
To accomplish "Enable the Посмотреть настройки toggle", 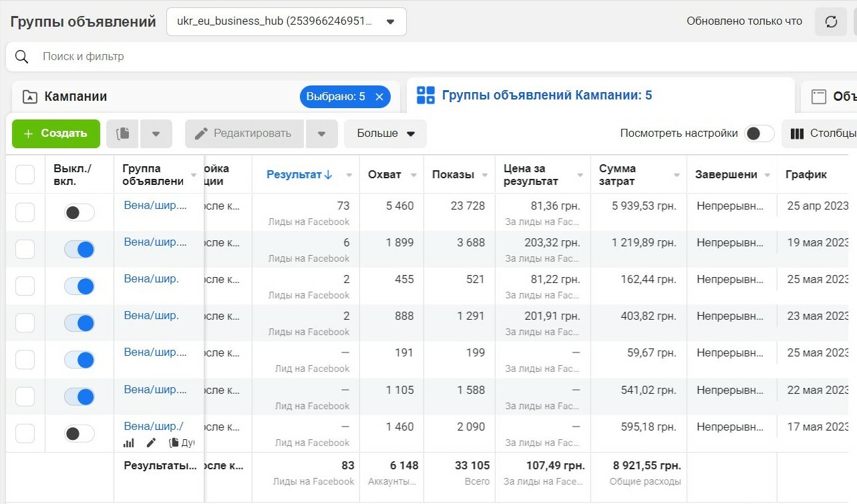I will coord(759,134).
